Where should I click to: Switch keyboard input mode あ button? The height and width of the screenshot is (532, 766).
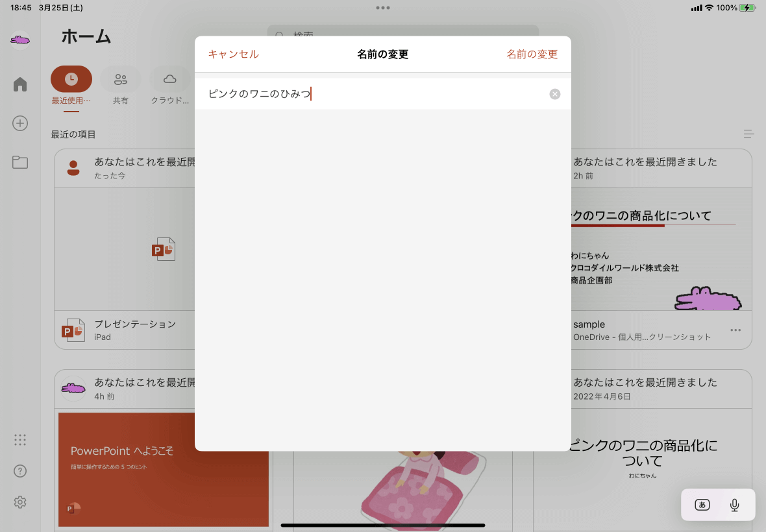702,505
